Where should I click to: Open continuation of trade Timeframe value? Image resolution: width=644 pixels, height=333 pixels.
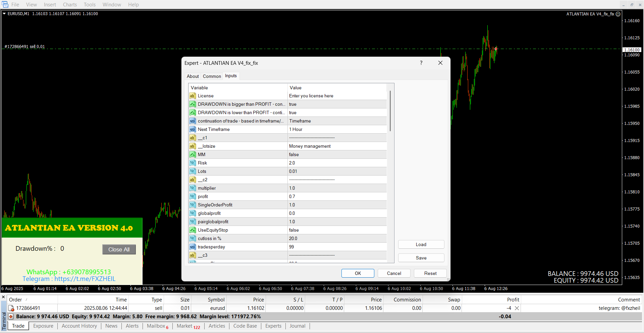[x=337, y=121]
